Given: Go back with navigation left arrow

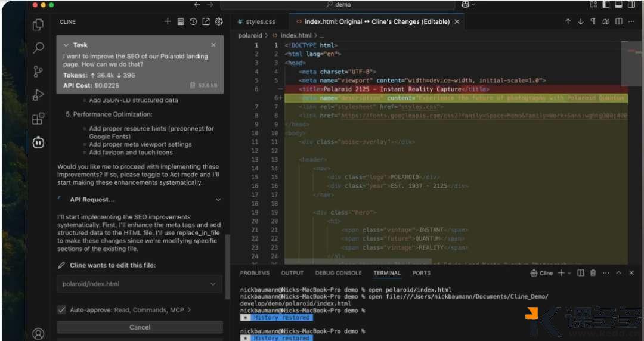Looking at the screenshot, I should pos(197,5).
